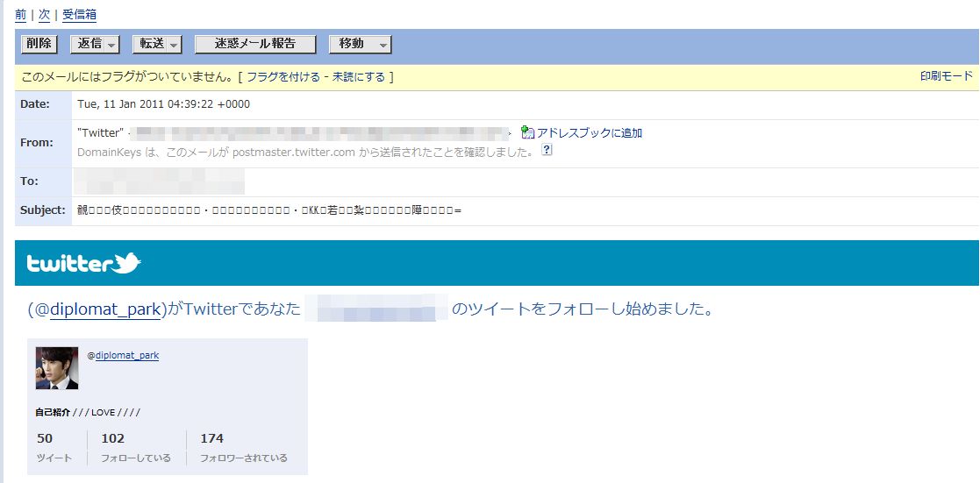
Task: Report spam with 迷惑メール報告 button
Action: click(x=255, y=44)
